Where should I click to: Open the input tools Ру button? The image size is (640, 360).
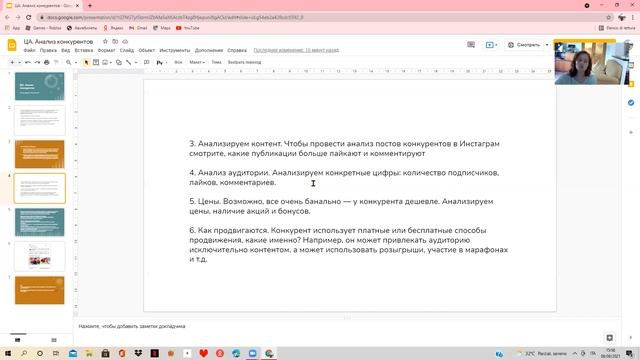pyautogui.click(x=160, y=62)
